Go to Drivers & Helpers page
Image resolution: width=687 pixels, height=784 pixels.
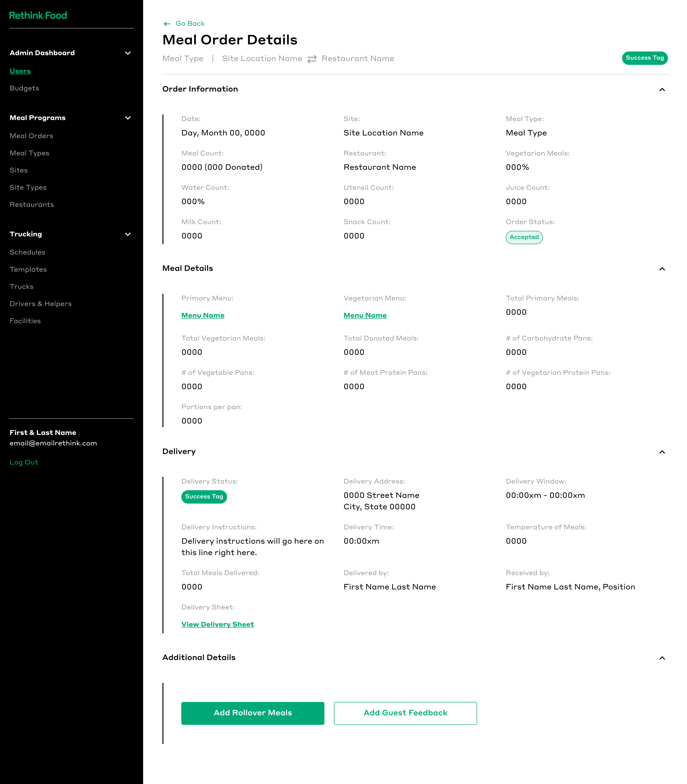pyautogui.click(x=41, y=304)
